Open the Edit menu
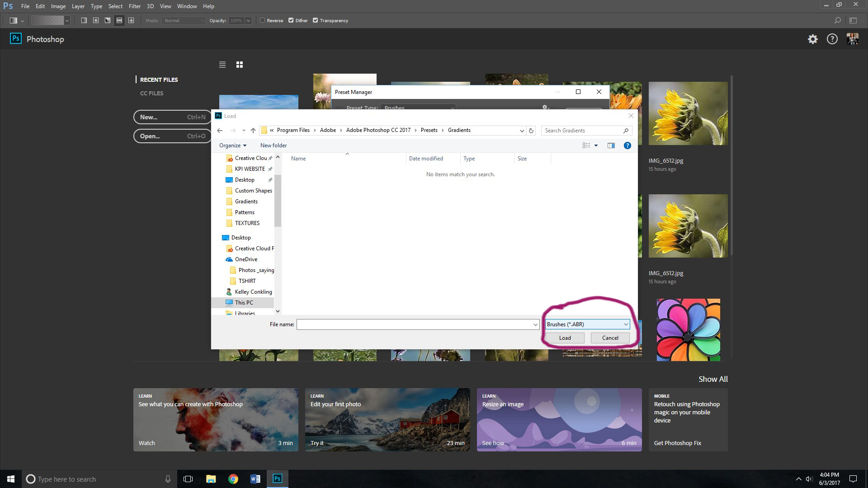 click(40, 6)
